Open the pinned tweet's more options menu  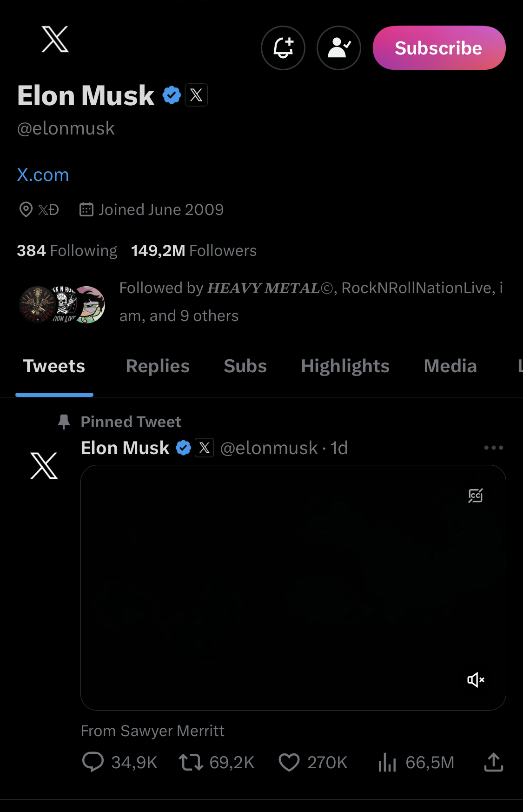(493, 448)
